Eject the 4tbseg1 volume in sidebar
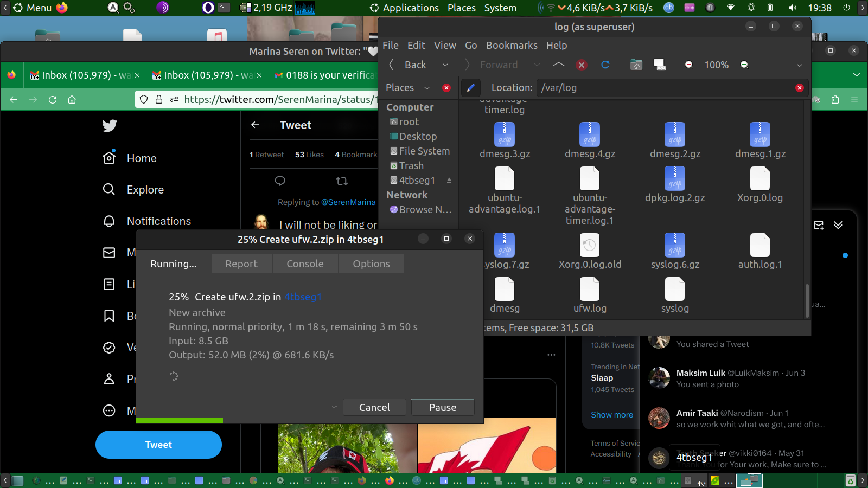This screenshot has height=488, width=868. [x=449, y=181]
